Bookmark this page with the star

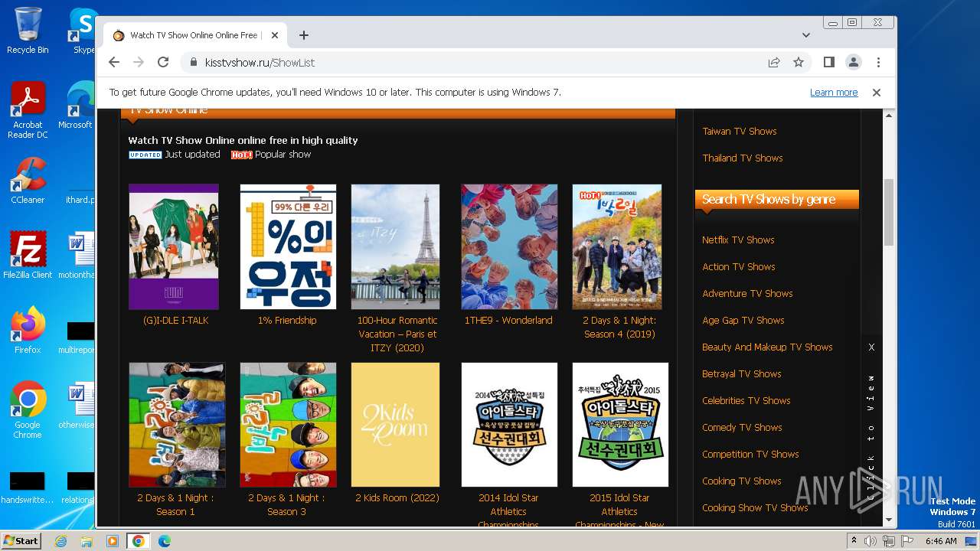click(x=799, y=62)
